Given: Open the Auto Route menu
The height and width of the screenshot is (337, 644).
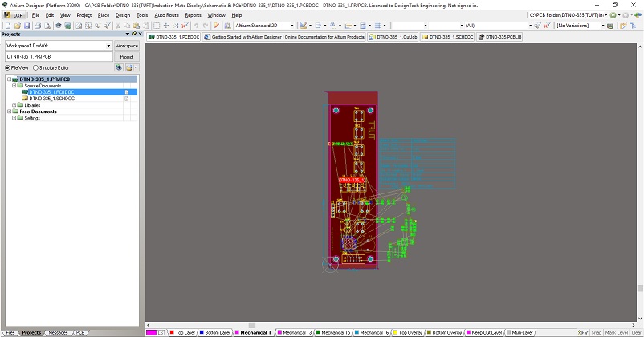Looking at the screenshot, I should (x=166, y=15).
